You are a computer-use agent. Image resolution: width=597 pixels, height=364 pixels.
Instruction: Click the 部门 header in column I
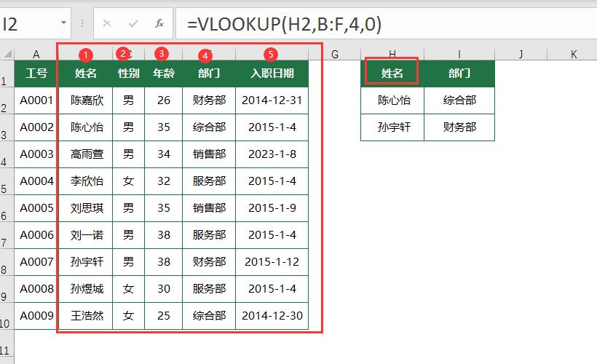tap(459, 74)
